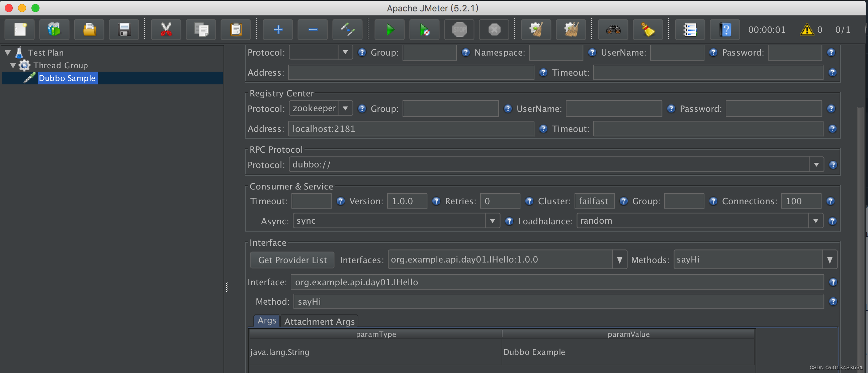Click Config Center Namespace field
This screenshot has height=373, width=868.
coord(556,53)
